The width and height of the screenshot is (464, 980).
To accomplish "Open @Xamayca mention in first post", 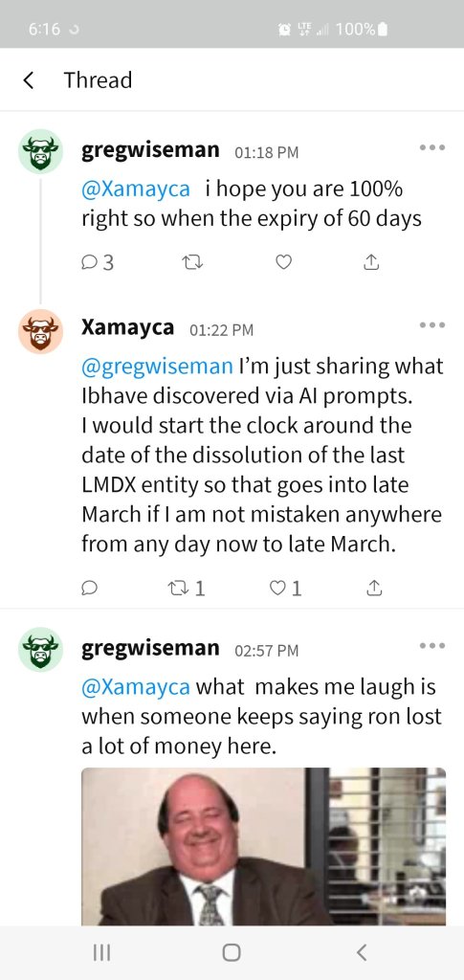I will click(136, 189).
